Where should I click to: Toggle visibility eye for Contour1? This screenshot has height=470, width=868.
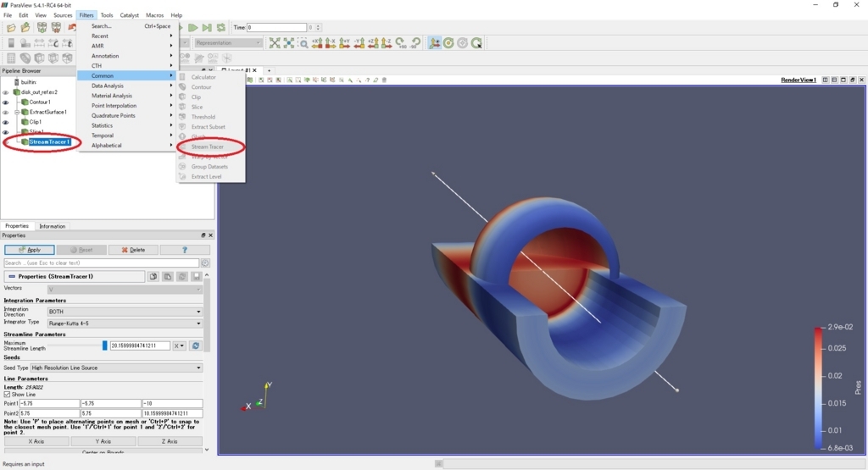6,102
